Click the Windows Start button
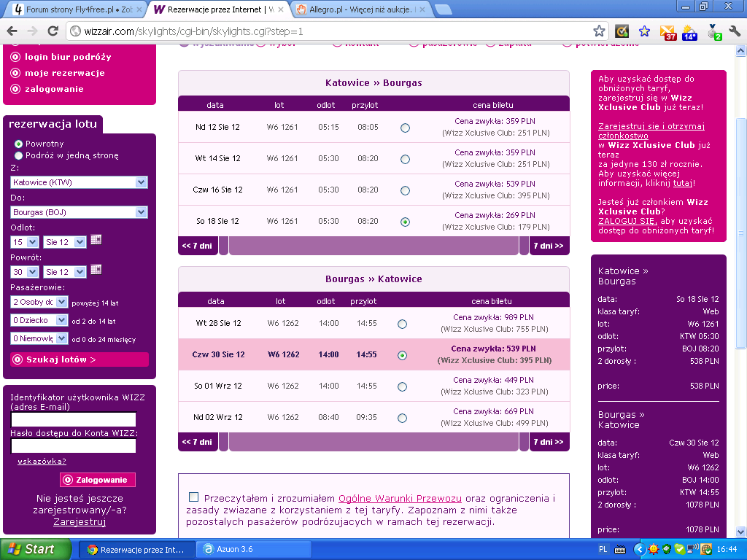Viewport: 747px width, 560px height. (35, 549)
